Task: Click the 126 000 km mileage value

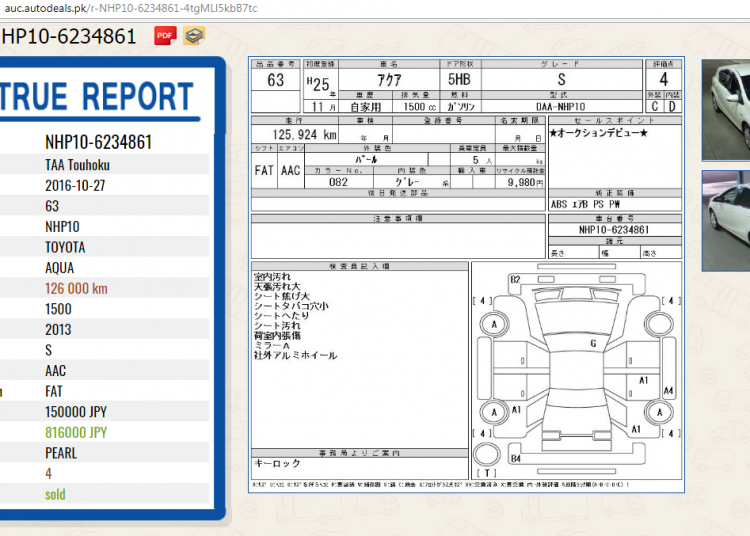Action: pyautogui.click(x=76, y=288)
